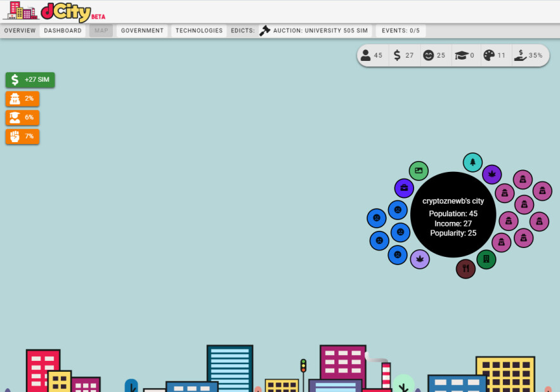Click the smiley popularity icon showing 25
The image size is (560, 392).
pos(428,55)
